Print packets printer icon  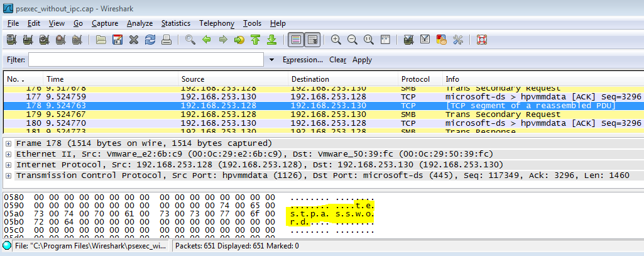click(x=166, y=40)
